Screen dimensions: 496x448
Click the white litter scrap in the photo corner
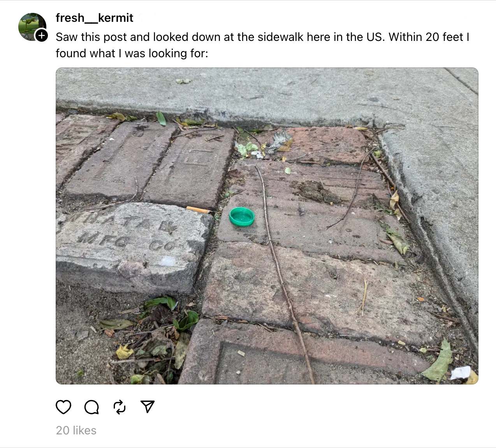tap(461, 373)
